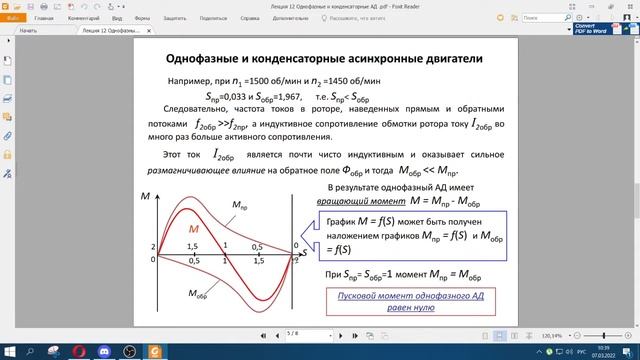Show the layers panel in sidebar
The image size is (640, 360).
click(7, 99)
